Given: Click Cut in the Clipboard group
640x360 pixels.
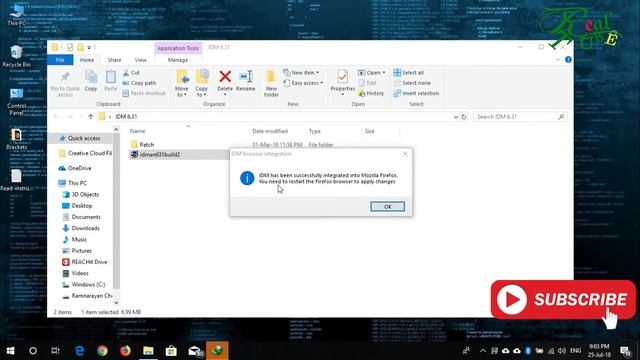Looking at the screenshot, I should tap(131, 73).
